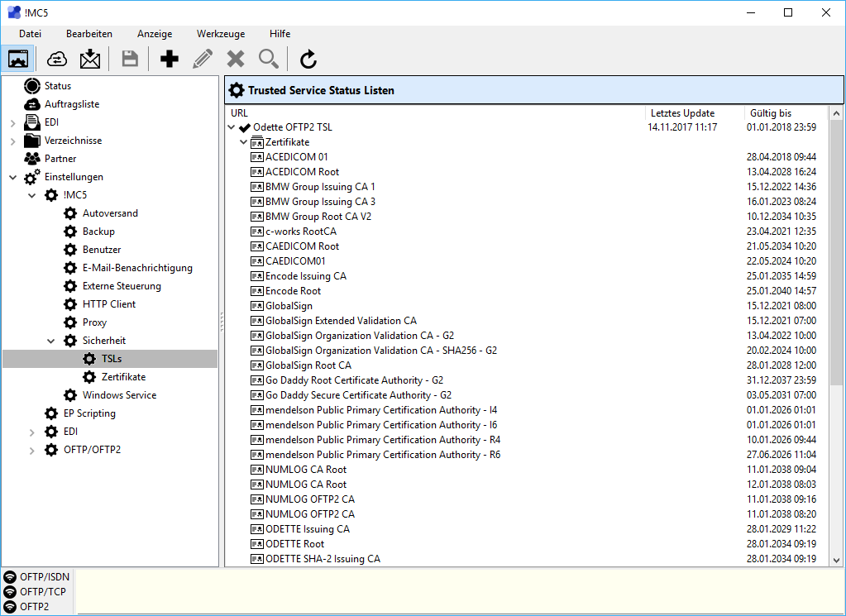Open the Proxy settings
The height and width of the screenshot is (616, 846).
(x=94, y=322)
